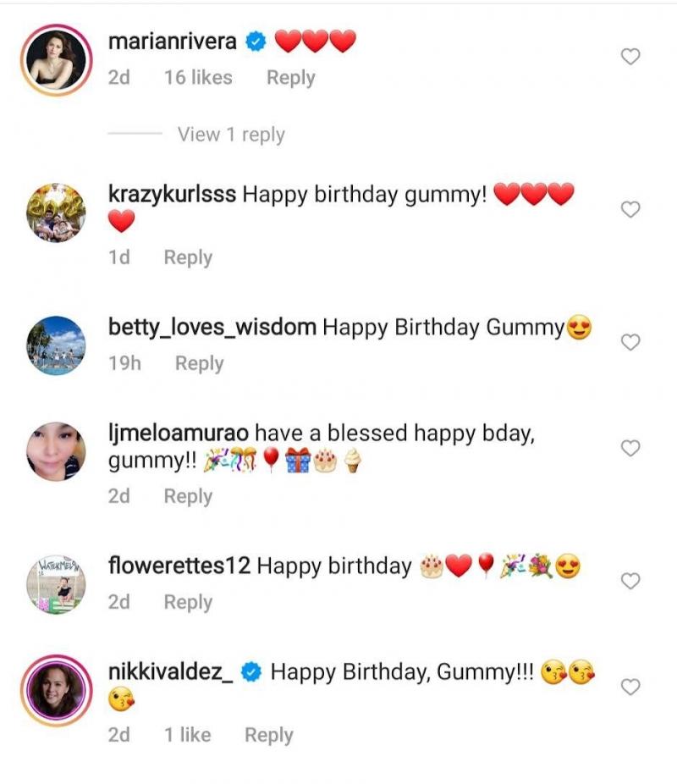Show who liked marianrivera's comment (16 likes)
677x784 pixels.
pos(198,78)
